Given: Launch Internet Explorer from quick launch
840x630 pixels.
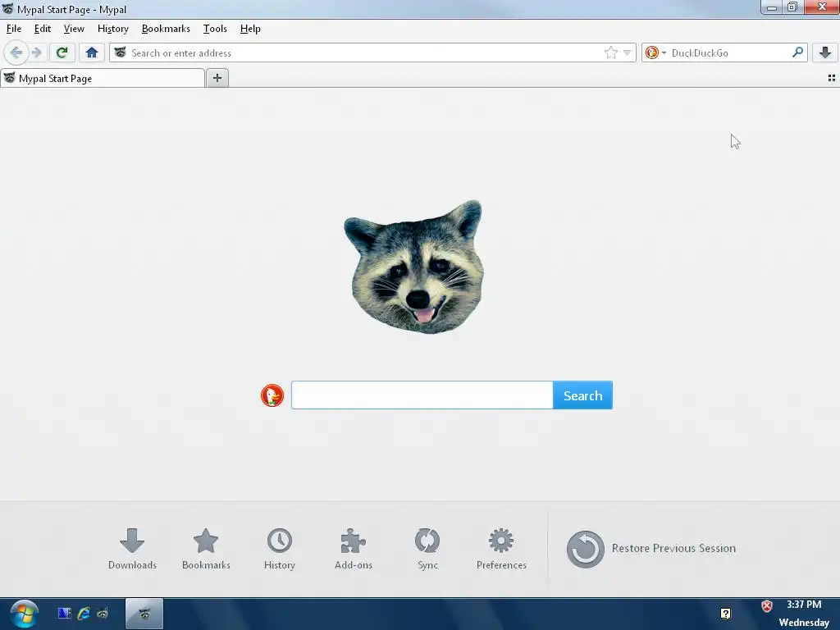Looking at the screenshot, I should pos(84,614).
